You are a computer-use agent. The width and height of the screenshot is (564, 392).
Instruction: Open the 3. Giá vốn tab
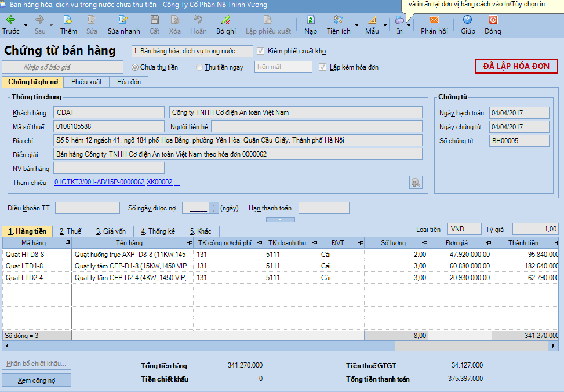111,231
